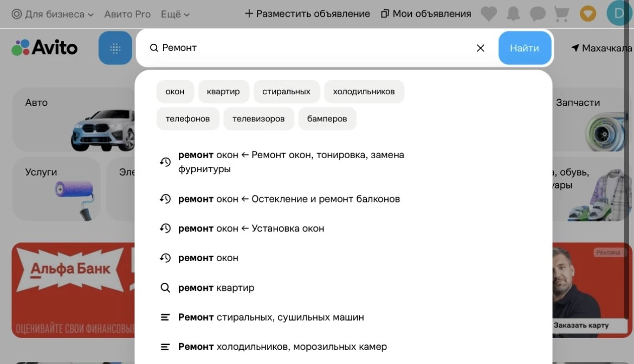The image size is (634, 364).
Task: Clear the search field with X
Action: [x=480, y=48]
